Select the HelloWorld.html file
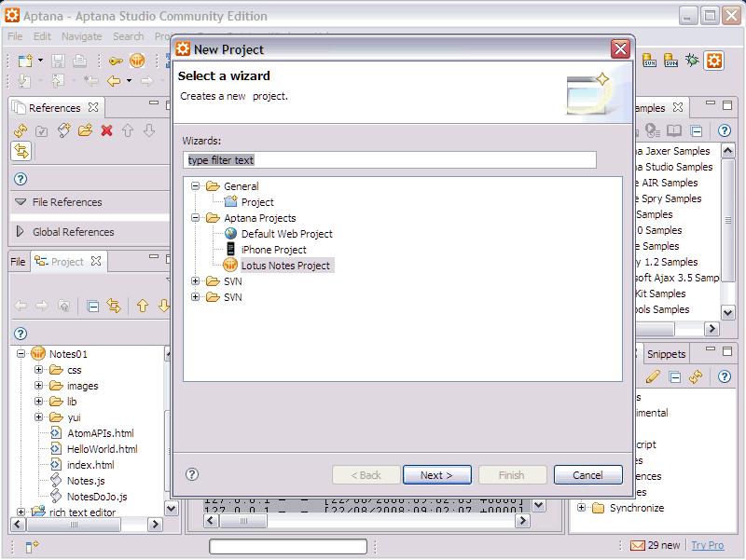 [x=103, y=449]
